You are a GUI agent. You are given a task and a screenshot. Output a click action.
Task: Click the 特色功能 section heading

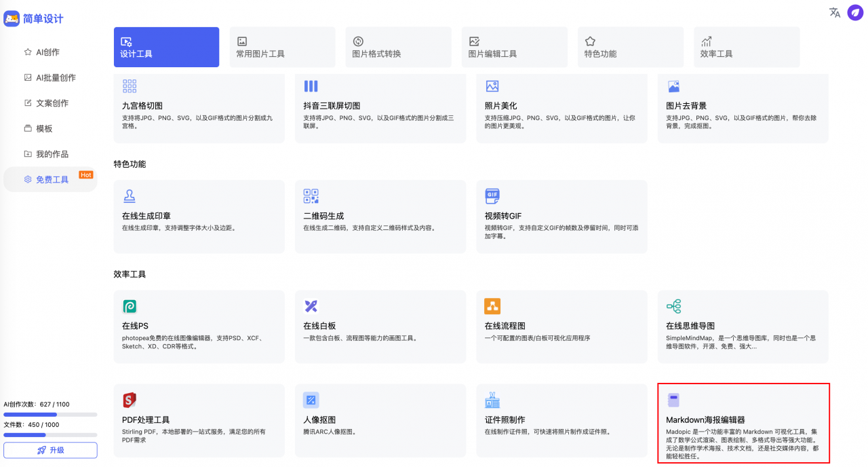(130, 164)
